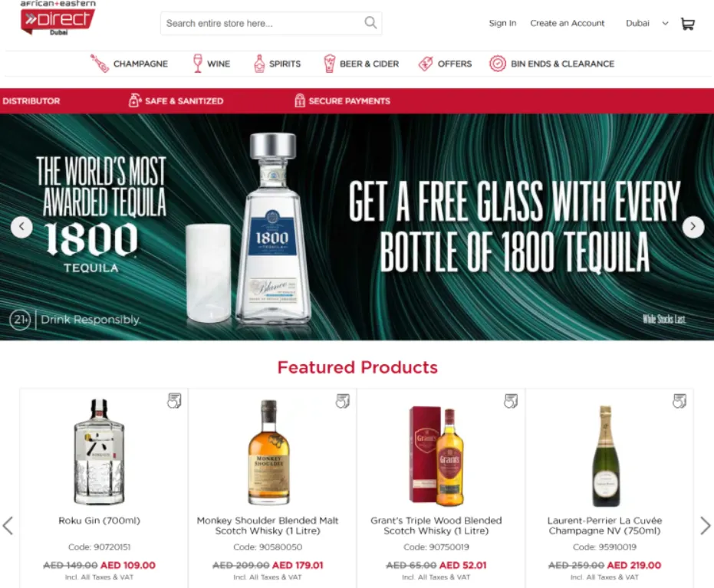Go to previous banner slide
This screenshot has width=714, height=588.
click(21, 226)
